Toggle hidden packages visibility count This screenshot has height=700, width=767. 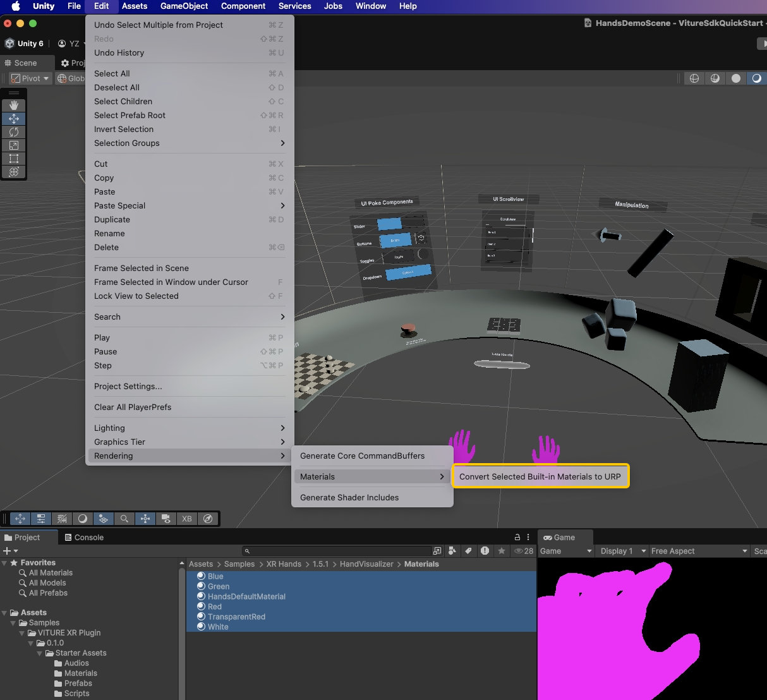point(524,551)
